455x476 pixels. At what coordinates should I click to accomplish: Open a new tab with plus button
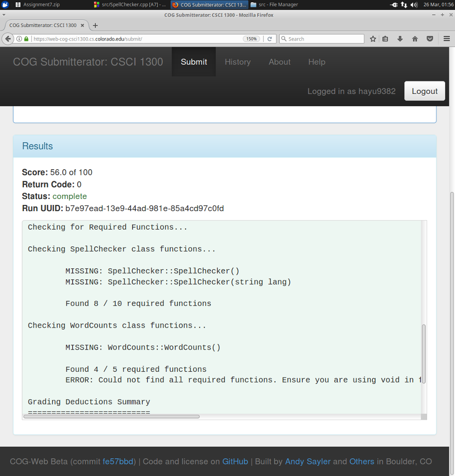click(95, 26)
